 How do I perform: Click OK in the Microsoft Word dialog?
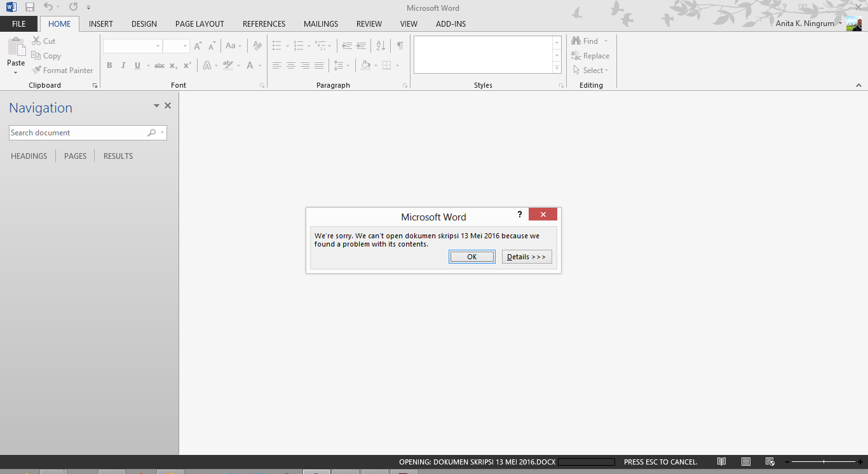472,257
